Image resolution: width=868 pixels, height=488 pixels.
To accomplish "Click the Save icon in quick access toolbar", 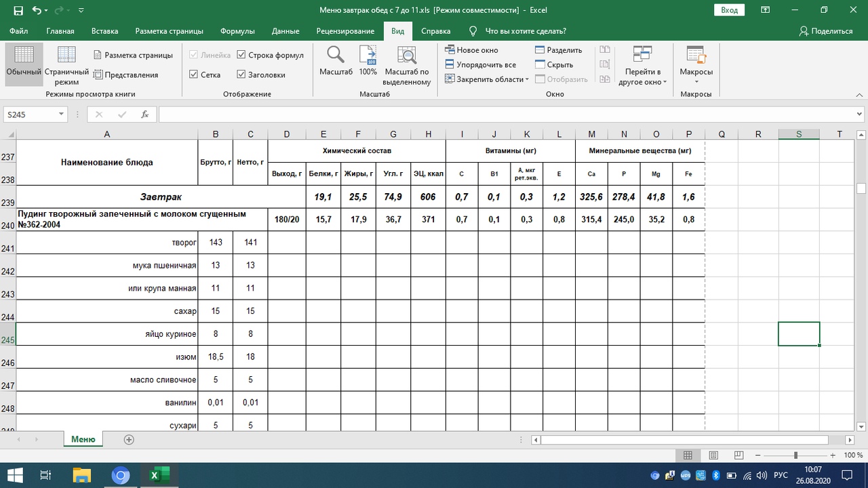I will pyautogui.click(x=18, y=10).
